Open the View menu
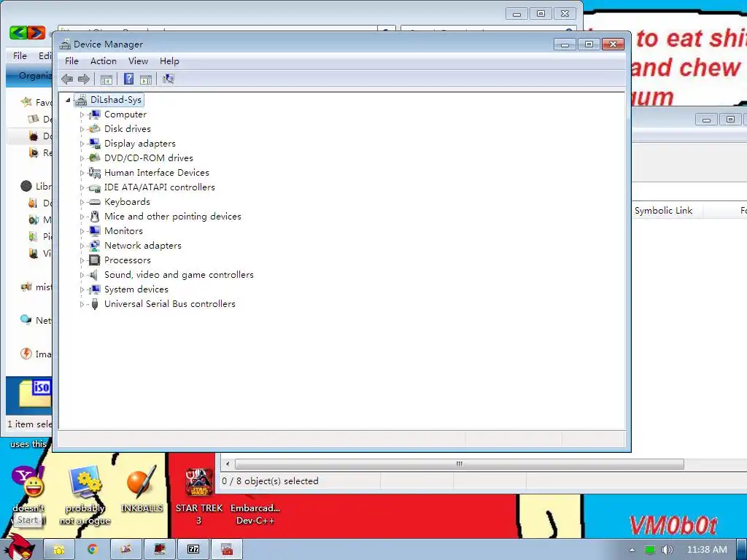 point(138,61)
